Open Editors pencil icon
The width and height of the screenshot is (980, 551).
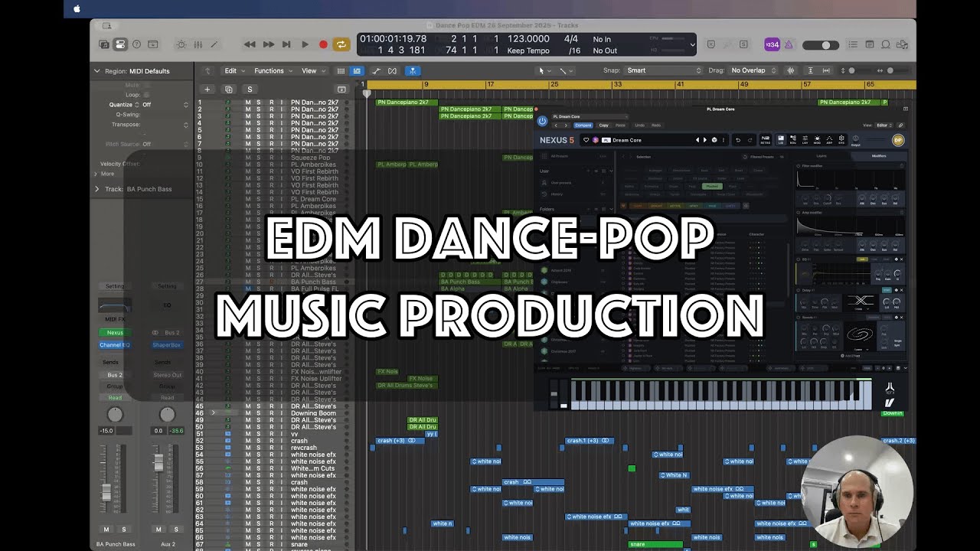[x=214, y=44]
